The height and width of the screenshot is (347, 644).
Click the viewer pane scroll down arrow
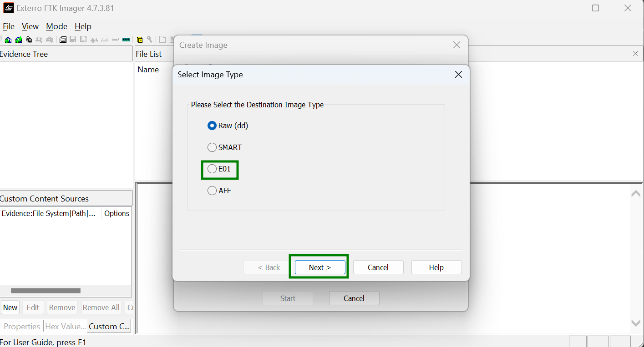click(x=636, y=322)
